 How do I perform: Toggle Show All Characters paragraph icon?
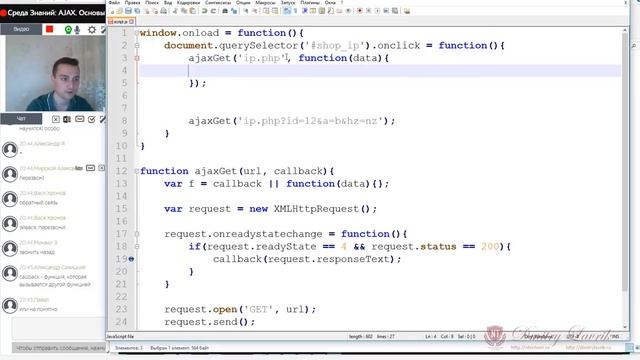(x=295, y=11)
